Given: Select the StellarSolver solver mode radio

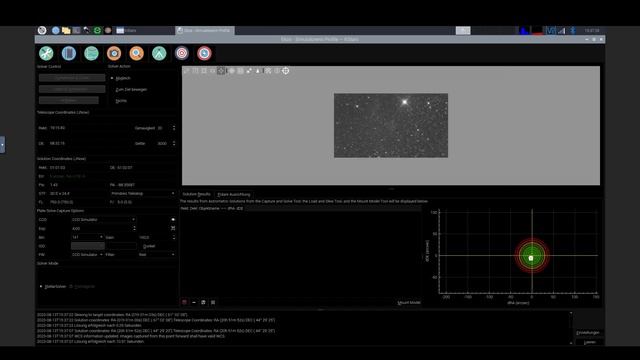Looking at the screenshot, I should 53,287.
